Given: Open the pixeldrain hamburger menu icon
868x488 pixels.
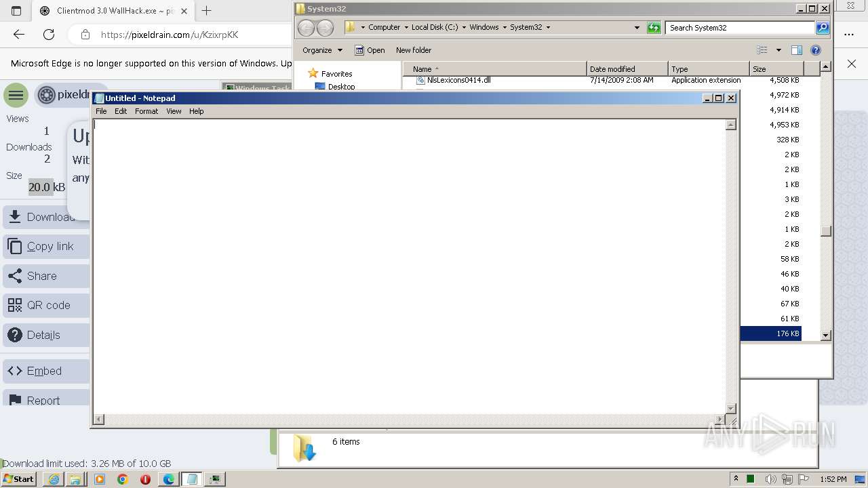Looking at the screenshot, I should (x=16, y=95).
